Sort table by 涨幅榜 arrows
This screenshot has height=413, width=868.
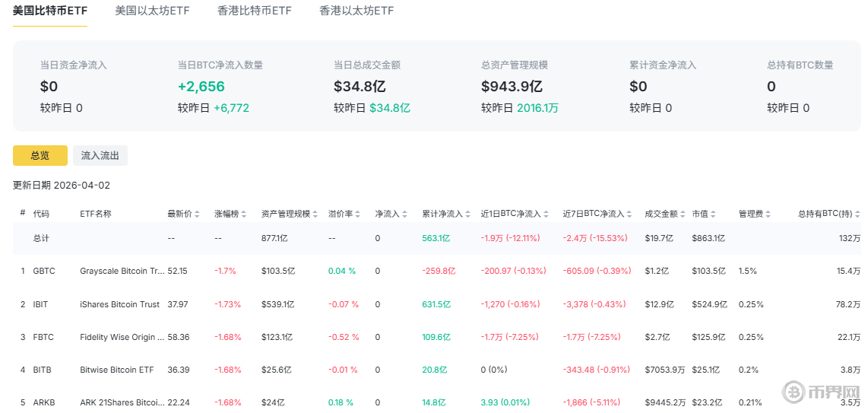244,214
